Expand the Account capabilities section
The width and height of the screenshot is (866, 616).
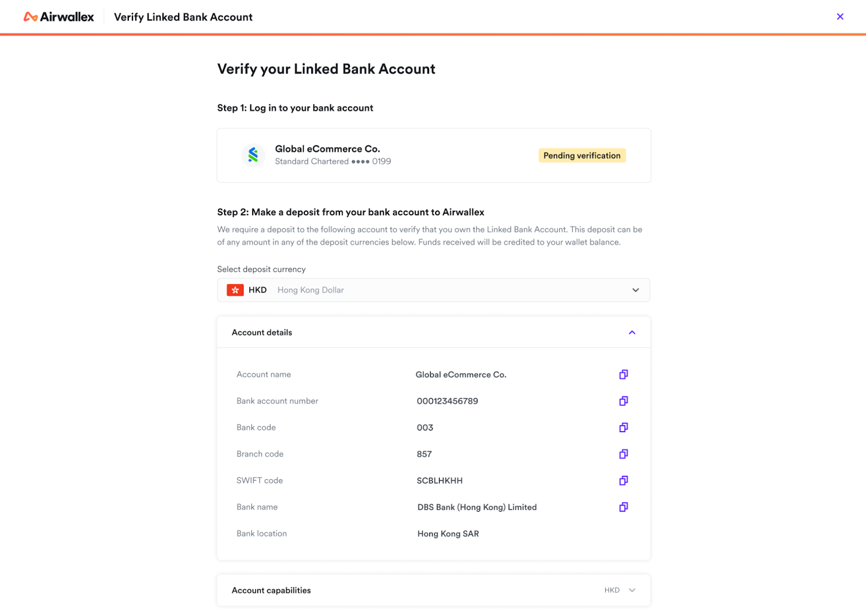[632, 590]
